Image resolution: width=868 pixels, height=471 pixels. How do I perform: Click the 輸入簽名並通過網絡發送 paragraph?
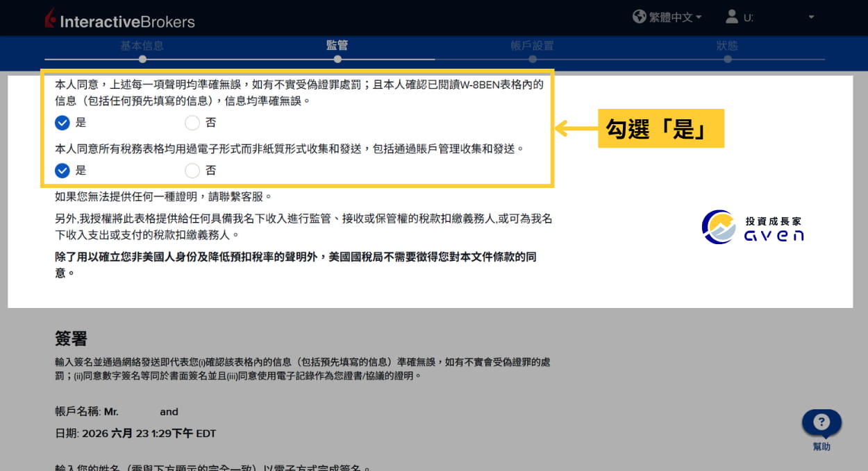coord(303,369)
